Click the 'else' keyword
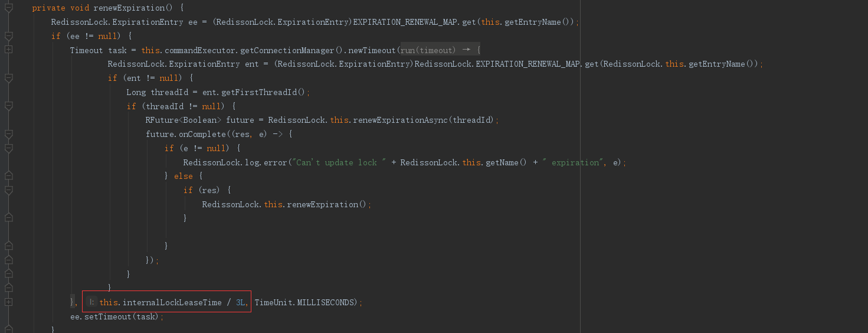The width and height of the screenshot is (868, 333). click(x=183, y=176)
